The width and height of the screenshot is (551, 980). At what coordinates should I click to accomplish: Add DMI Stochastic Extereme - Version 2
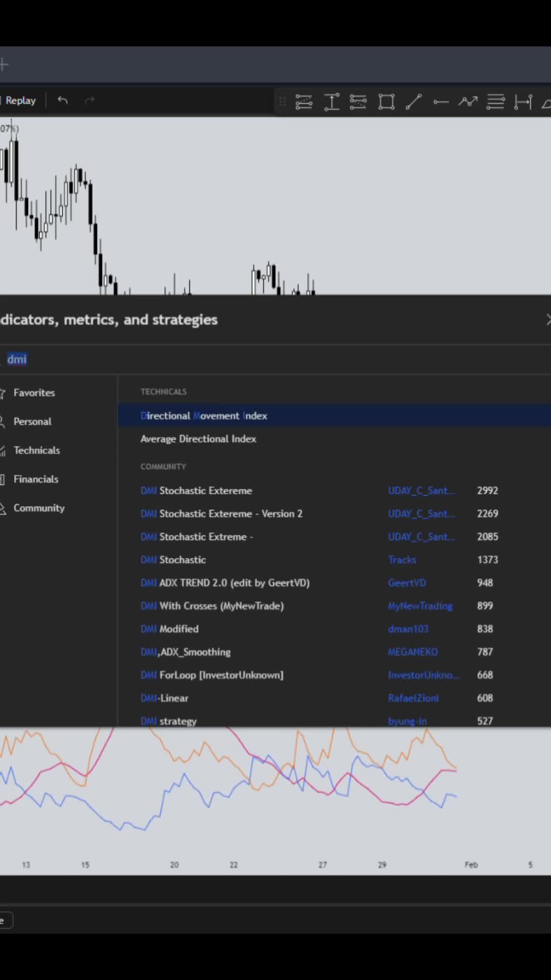(334, 513)
